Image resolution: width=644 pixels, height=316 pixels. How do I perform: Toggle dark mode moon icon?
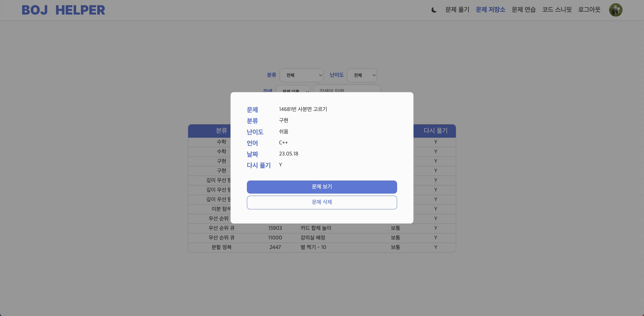click(x=434, y=10)
